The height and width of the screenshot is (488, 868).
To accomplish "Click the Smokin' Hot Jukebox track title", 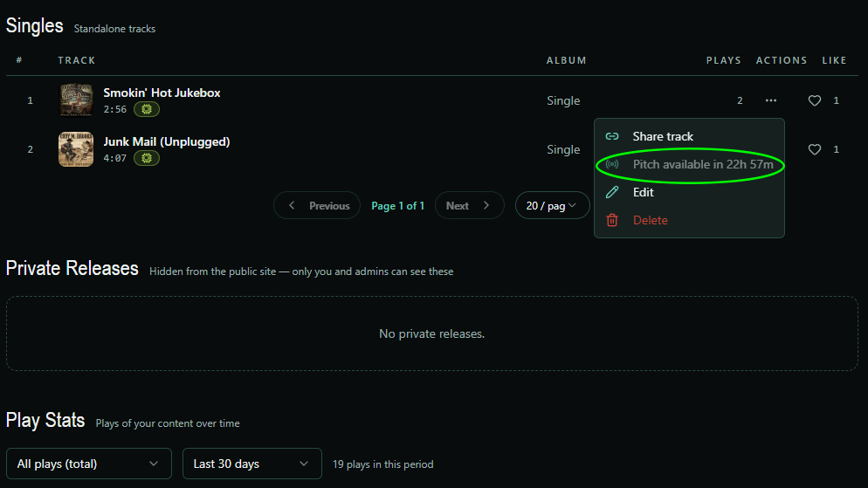I will coord(162,93).
